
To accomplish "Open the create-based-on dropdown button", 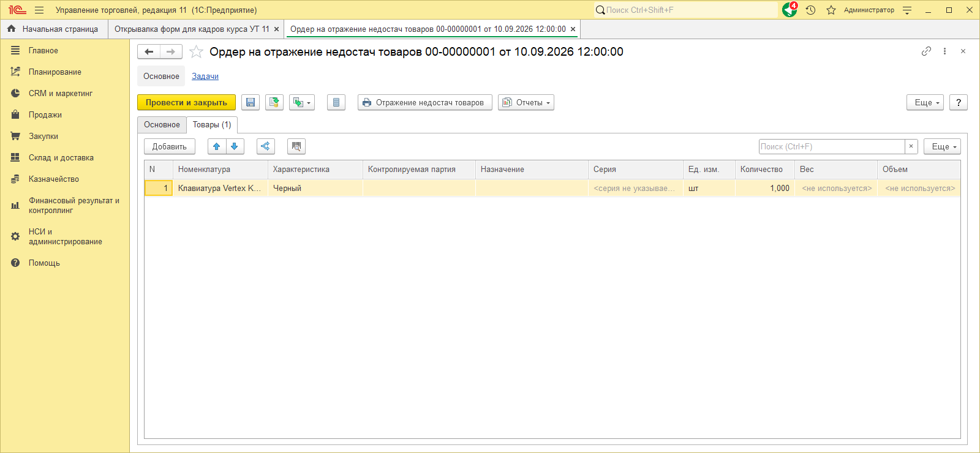I will [x=302, y=103].
